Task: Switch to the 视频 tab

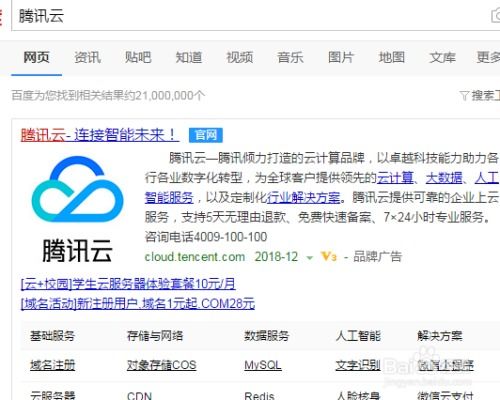Action: pyautogui.click(x=240, y=57)
